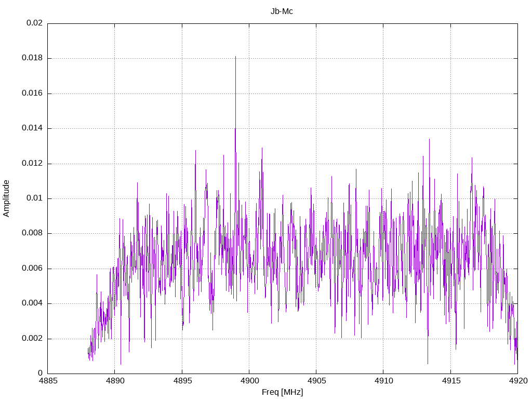The image size is (532, 399).
Task: Click the y-axis tick label 0.004
Action: point(32,303)
